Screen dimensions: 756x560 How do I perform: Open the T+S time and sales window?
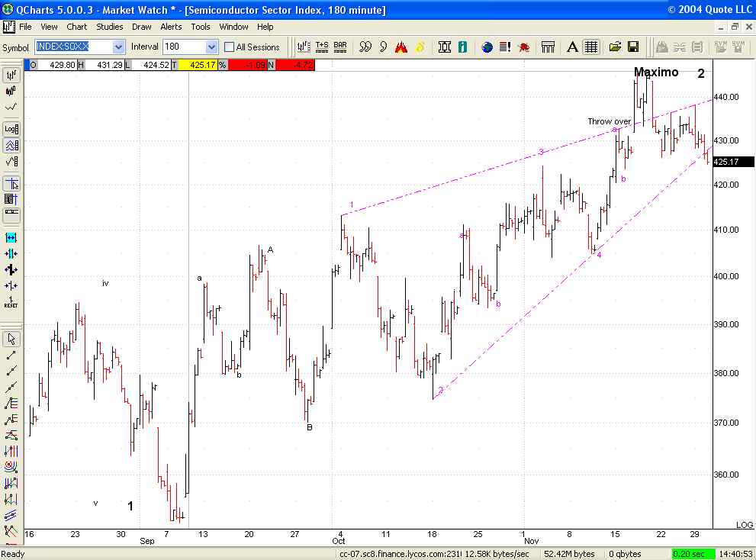[x=322, y=47]
